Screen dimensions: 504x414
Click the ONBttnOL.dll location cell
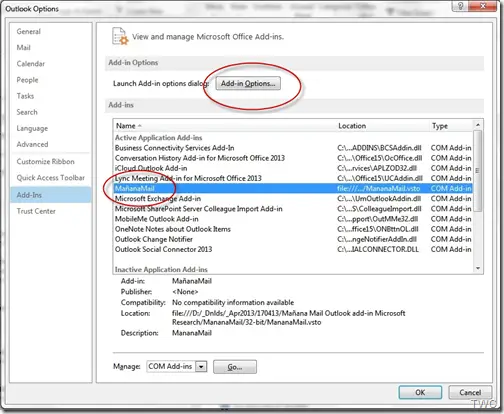pos(378,229)
